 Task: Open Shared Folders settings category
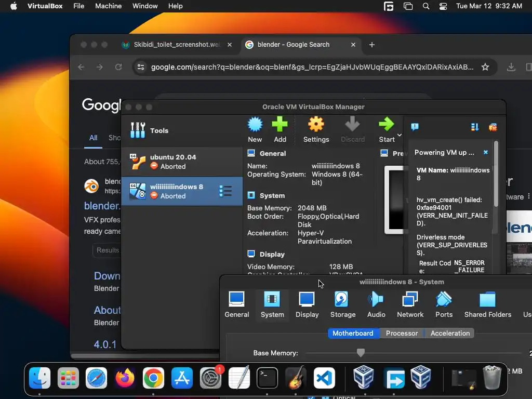click(487, 304)
